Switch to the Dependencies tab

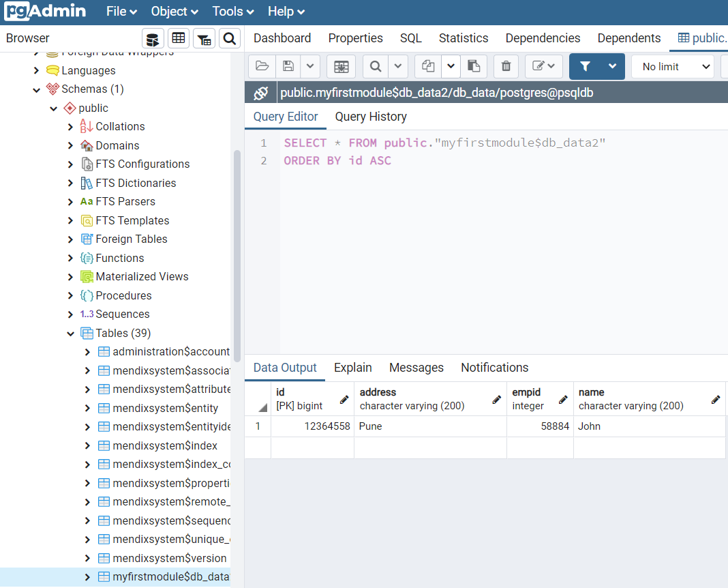point(543,38)
